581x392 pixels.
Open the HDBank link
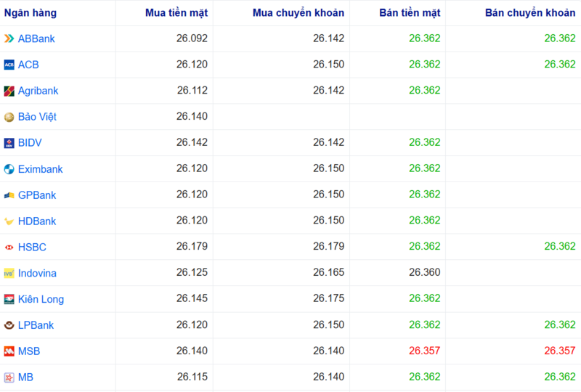[x=37, y=221]
